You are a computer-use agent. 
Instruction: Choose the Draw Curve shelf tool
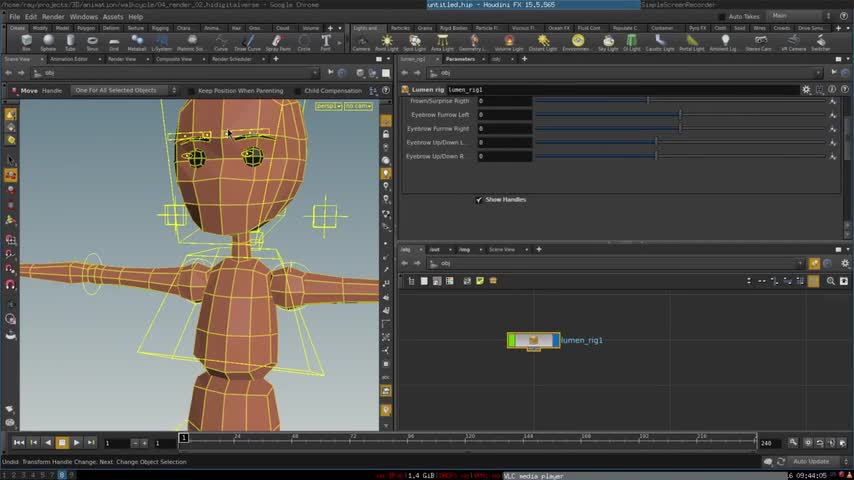point(247,42)
